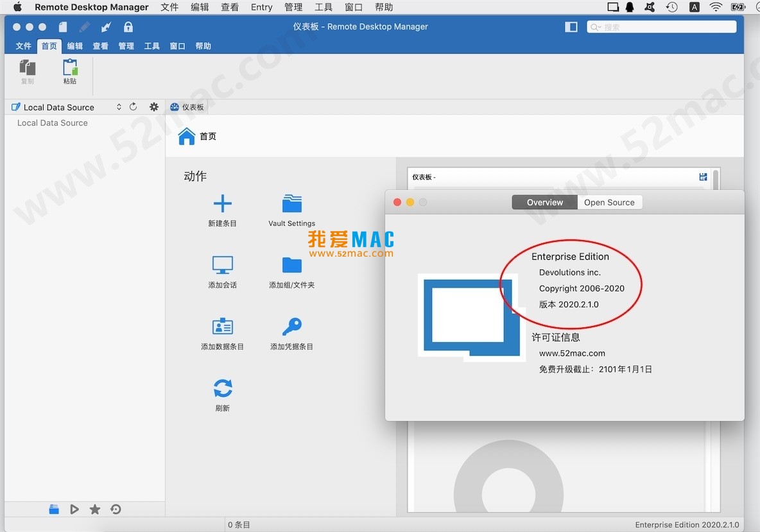Click the 添加会话 monitor icon

tap(222, 265)
